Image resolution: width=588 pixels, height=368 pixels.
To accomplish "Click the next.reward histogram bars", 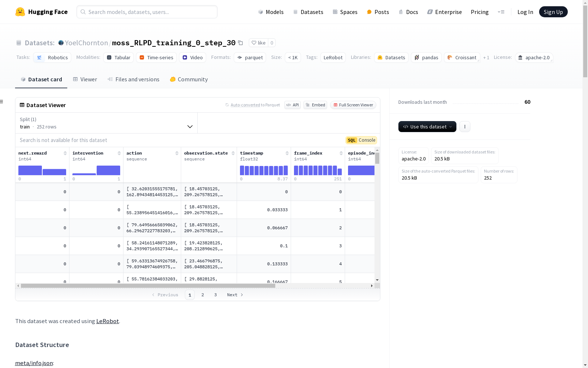I will pyautogui.click(x=42, y=170).
